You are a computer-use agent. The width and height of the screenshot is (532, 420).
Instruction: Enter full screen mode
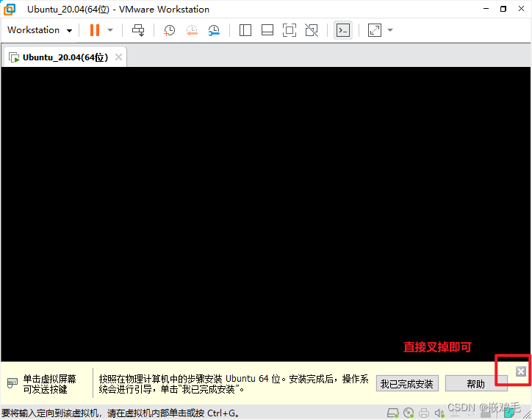(x=290, y=30)
